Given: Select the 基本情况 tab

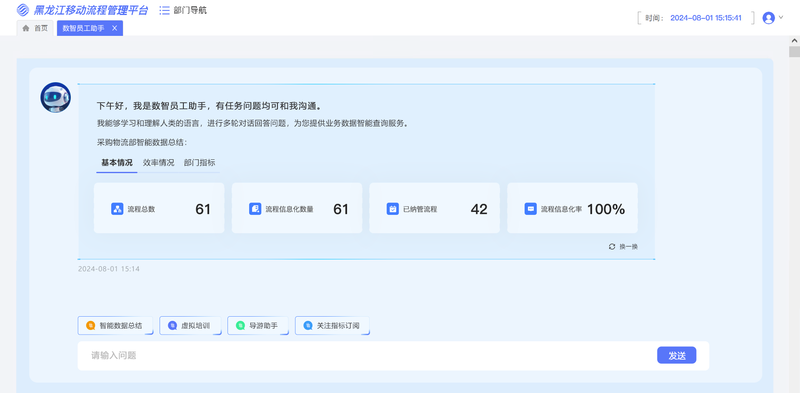Looking at the screenshot, I should 117,163.
